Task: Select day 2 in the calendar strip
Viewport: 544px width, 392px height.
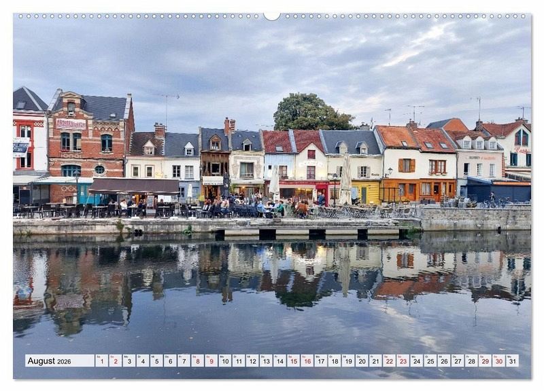Action: [x=116, y=361]
